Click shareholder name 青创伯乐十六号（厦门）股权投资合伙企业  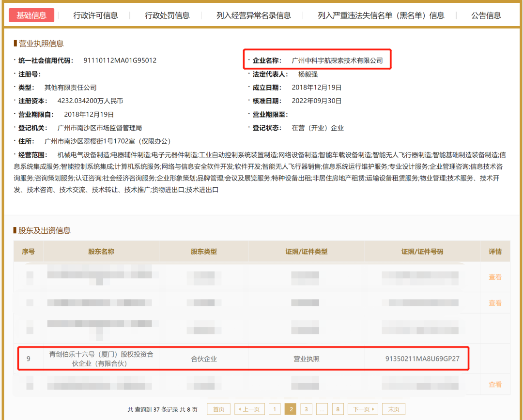101,359
